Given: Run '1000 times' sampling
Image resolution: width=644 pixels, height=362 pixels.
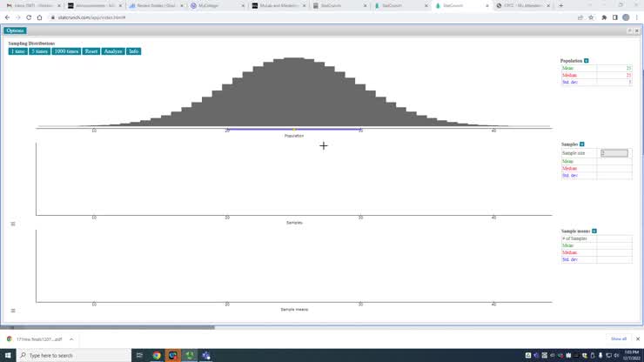Looking at the screenshot, I should [66, 51].
